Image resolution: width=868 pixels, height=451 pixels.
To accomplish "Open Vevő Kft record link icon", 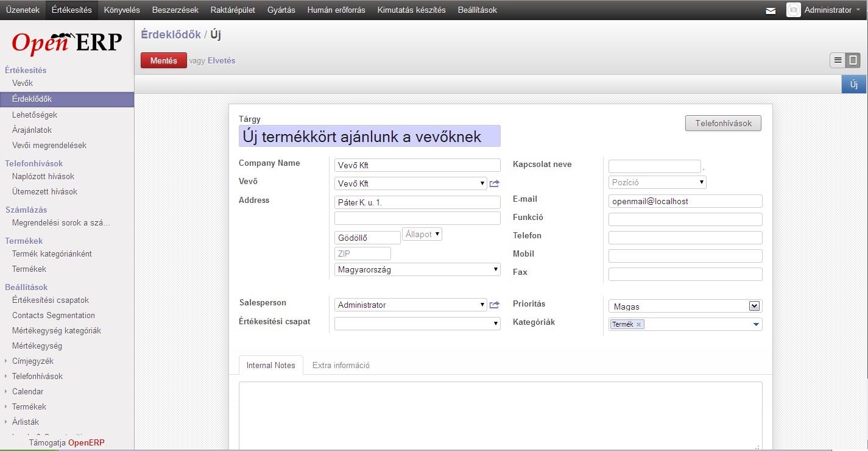I will pos(494,183).
